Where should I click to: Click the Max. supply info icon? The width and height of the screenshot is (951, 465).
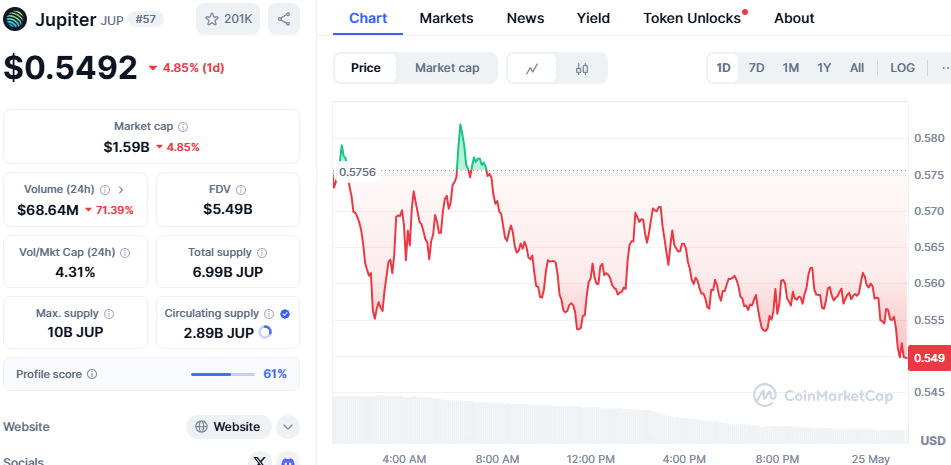109,313
